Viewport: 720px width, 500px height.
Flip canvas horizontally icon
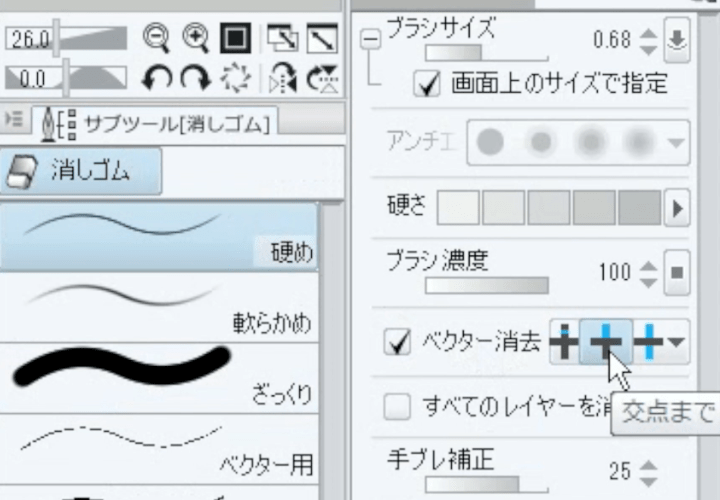tap(283, 78)
